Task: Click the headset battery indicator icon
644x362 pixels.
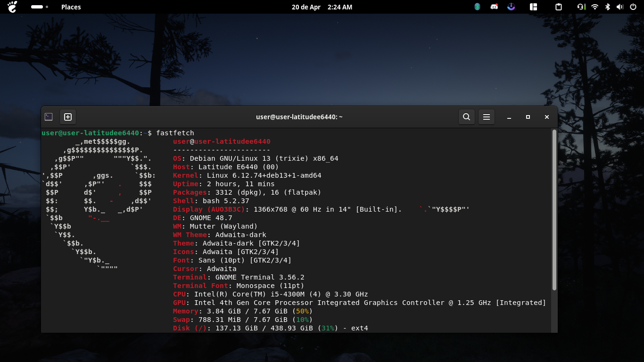Action: tap(582, 7)
